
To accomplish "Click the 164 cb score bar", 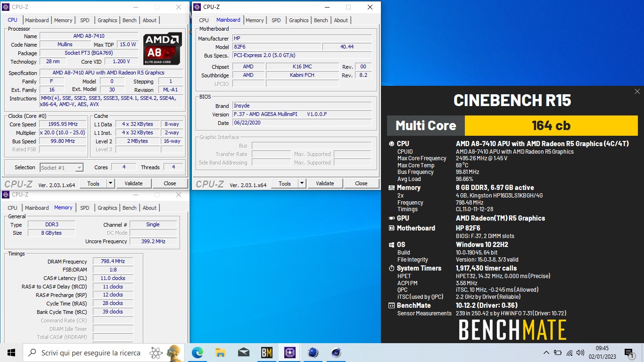I will [551, 125].
